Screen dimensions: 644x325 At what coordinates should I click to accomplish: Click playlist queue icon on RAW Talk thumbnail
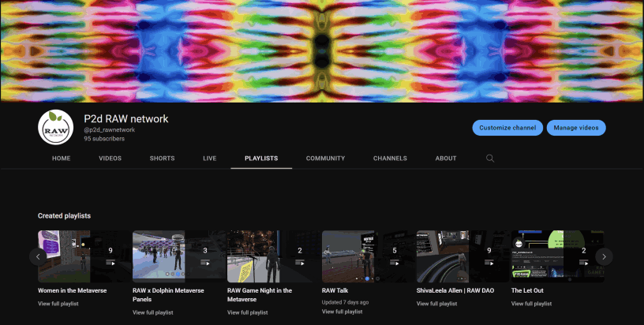pyautogui.click(x=395, y=263)
